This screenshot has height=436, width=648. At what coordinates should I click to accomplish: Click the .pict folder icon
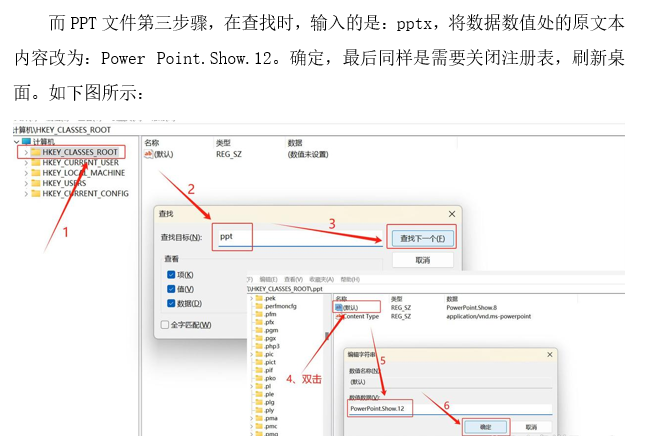(x=260, y=362)
